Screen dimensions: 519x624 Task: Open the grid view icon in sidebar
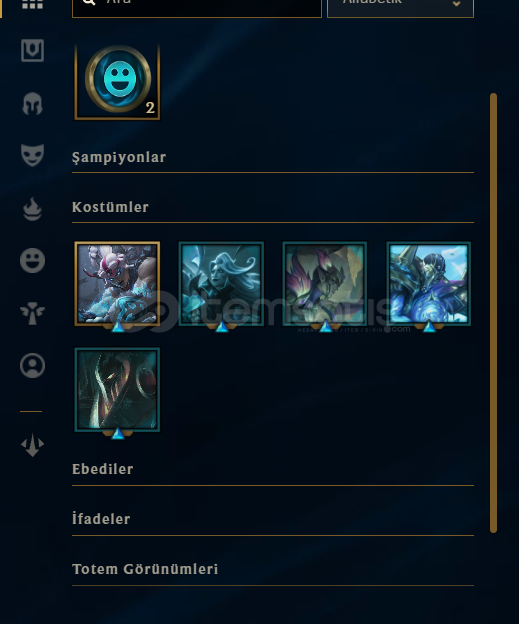[32, 4]
